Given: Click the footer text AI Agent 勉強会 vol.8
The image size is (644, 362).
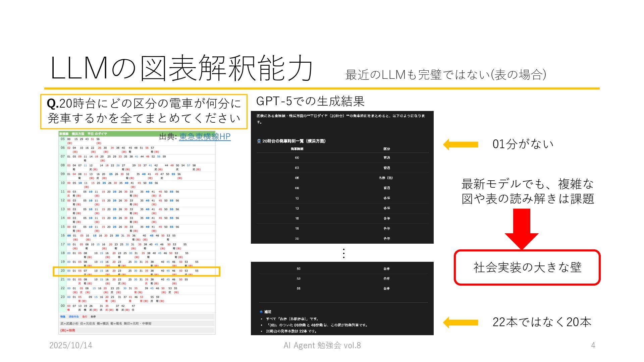Looking at the screenshot, I should pos(322,346).
